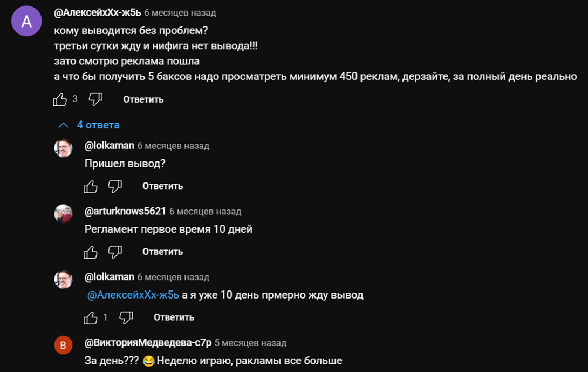
Task: Like lolkaman's reply about waiting 10 days
Action: (x=91, y=318)
